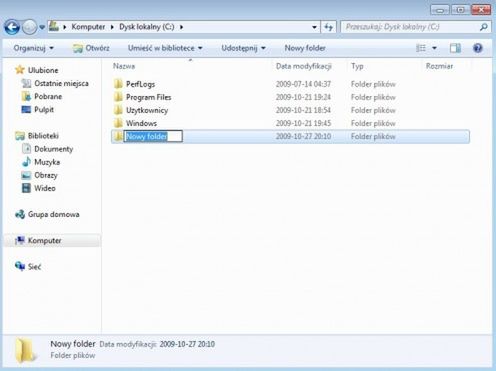
Task: Expand the chevron after Dysk lokalny (C:)
Action: [181, 27]
